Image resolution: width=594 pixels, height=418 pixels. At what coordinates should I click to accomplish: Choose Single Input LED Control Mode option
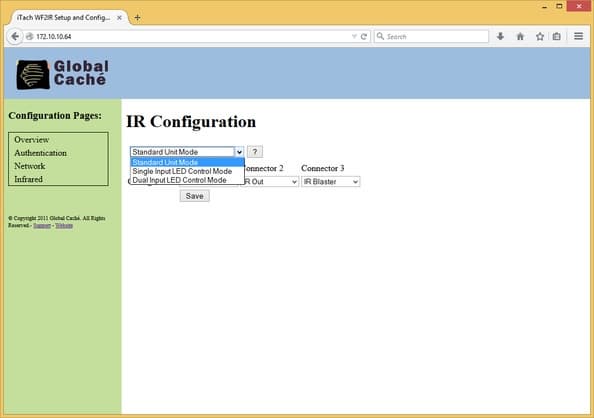187,171
